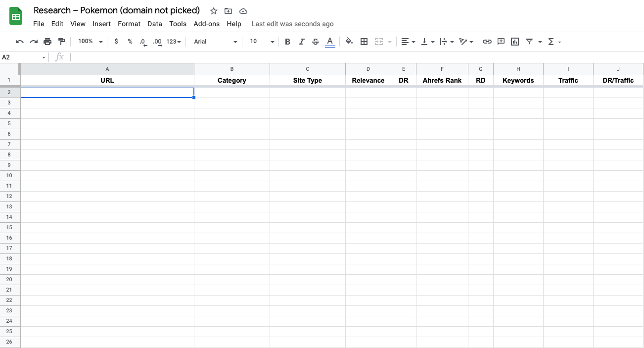Click the print icon
The width and height of the screenshot is (644, 348).
pos(47,42)
